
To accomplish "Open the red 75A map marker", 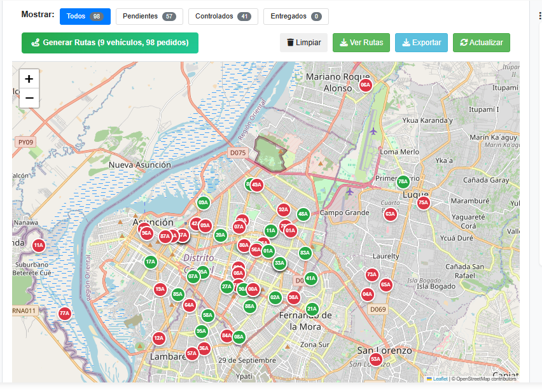I will (x=423, y=203).
